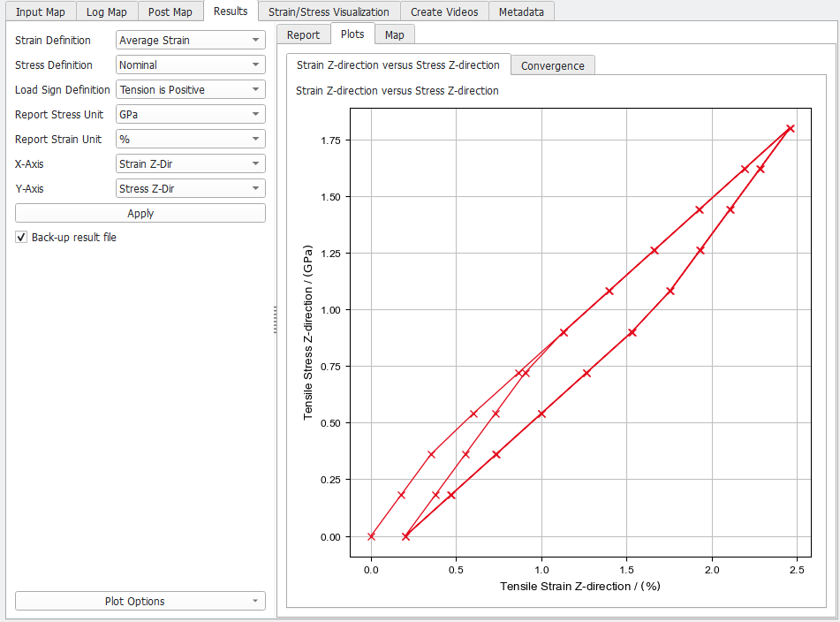Click the 'Tensile Strain Z-direction / (%)' axis label

(x=580, y=586)
